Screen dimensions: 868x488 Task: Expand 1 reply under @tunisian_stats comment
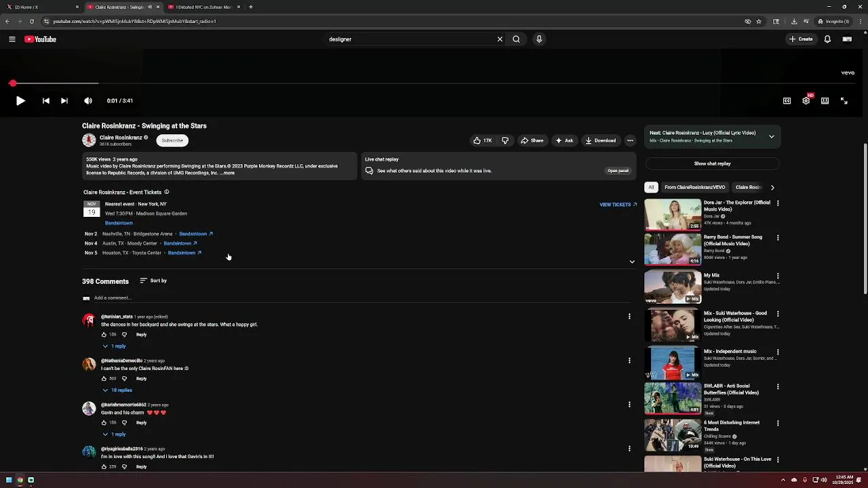(x=115, y=346)
